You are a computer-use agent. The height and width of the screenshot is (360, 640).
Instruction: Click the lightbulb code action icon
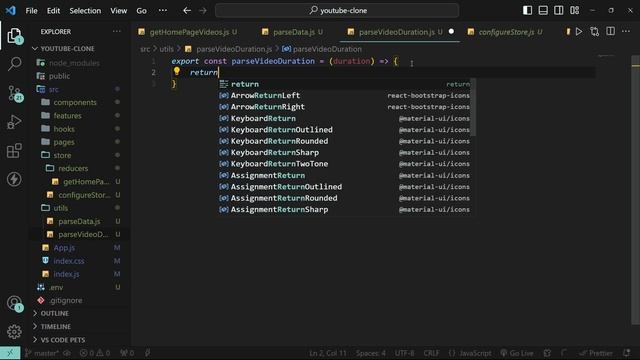(177, 71)
